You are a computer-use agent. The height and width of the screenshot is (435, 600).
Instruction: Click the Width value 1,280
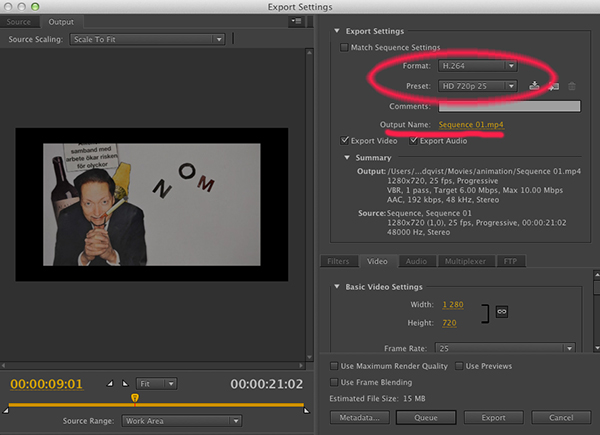pyautogui.click(x=453, y=305)
